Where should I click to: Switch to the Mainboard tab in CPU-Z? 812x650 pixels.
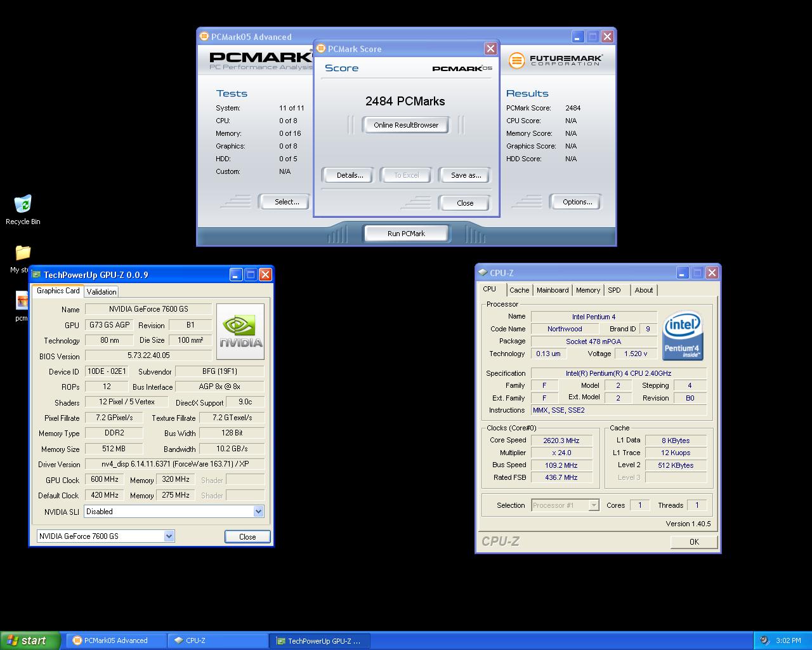[553, 290]
